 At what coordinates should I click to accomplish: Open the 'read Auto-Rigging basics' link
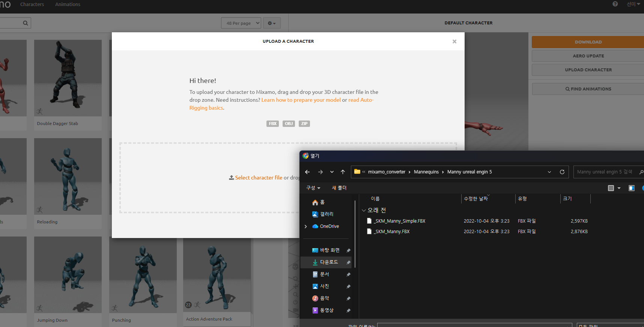tap(281, 104)
